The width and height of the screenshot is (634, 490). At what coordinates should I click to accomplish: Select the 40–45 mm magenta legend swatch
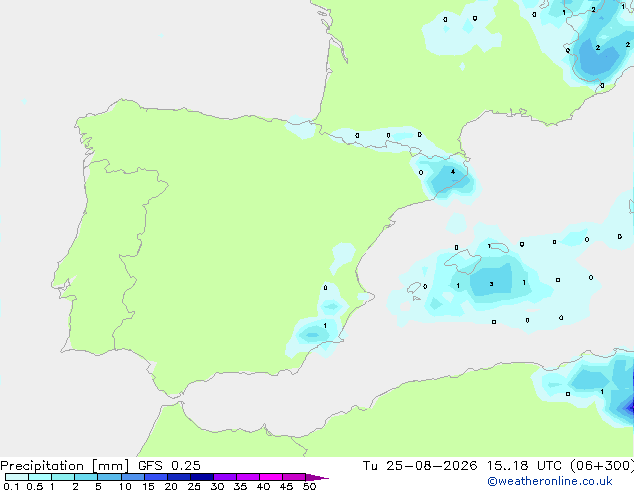[x=271, y=477]
